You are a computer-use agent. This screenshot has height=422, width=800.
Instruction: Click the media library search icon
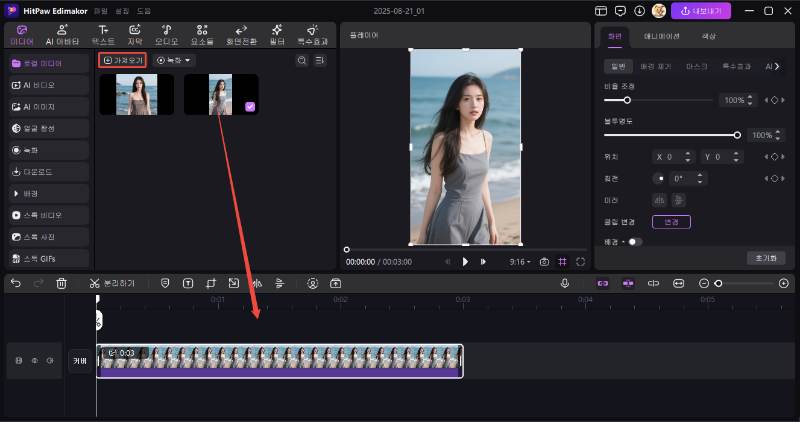[302, 60]
